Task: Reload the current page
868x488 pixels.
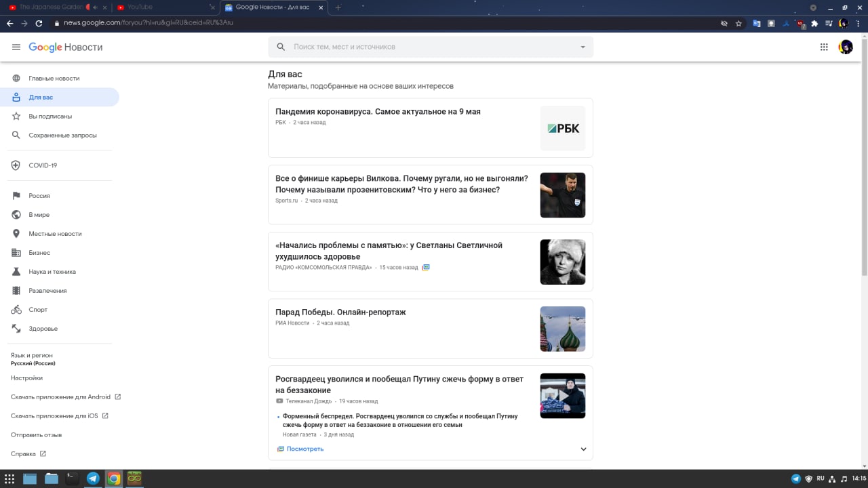Action: [39, 23]
